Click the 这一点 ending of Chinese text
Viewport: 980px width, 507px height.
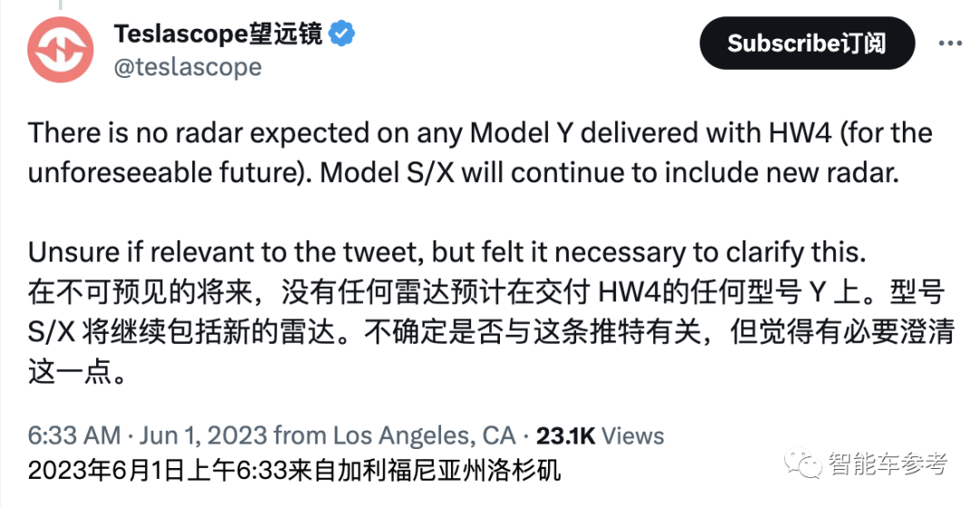click(78, 372)
